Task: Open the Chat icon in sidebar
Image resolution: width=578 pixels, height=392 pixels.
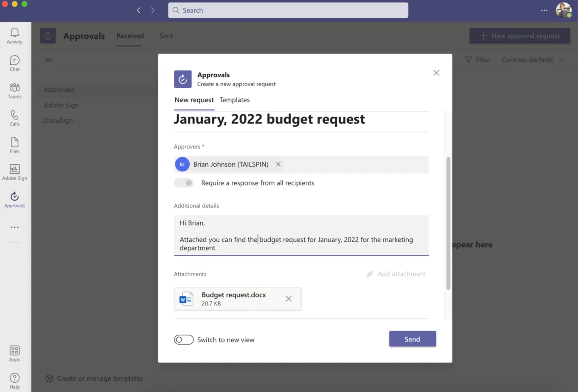Action: click(14, 60)
